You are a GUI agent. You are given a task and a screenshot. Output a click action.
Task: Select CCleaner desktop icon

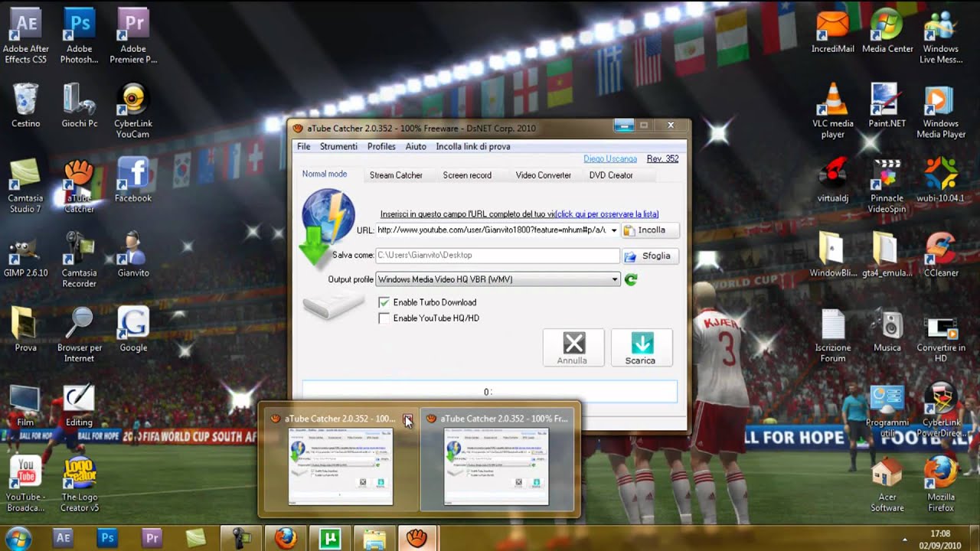click(x=941, y=255)
